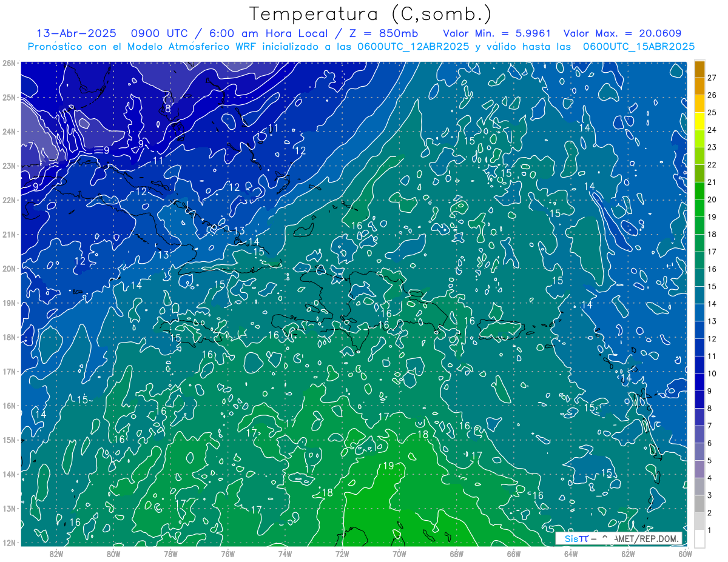The image size is (728, 562).
Task: Click the '64W' longitude axis label
Action: (570, 554)
